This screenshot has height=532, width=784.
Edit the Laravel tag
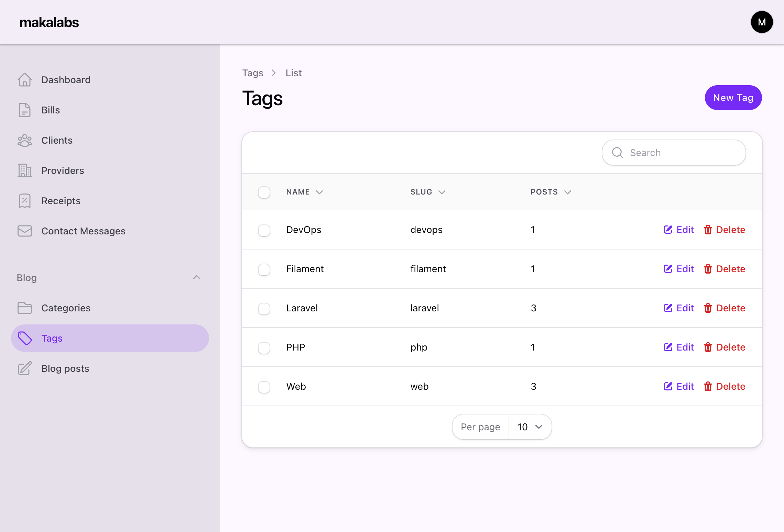(x=678, y=308)
